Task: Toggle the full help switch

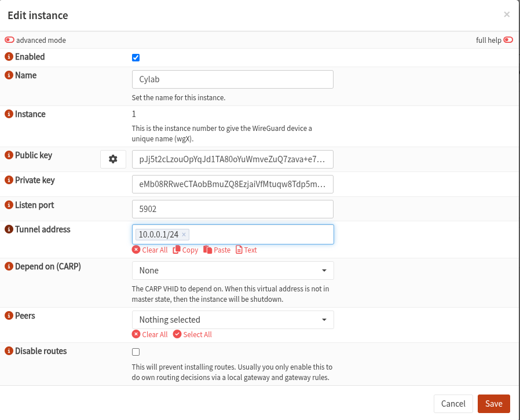Action: pyautogui.click(x=508, y=41)
